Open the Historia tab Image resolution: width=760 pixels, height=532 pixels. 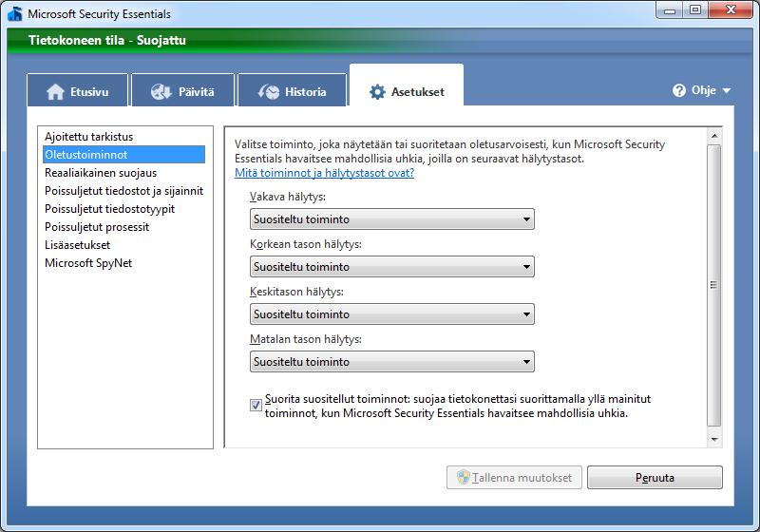pos(293,90)
